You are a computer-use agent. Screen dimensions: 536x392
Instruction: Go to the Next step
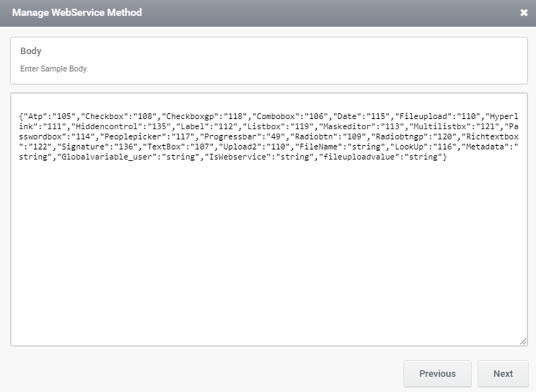[503, 373]
